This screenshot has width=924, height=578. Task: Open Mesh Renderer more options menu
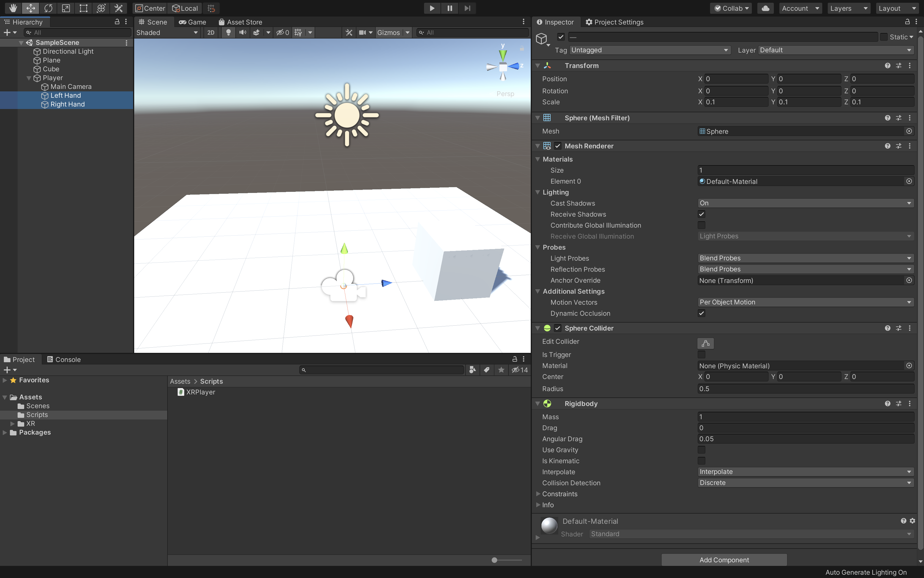click(x=909, y=146)
